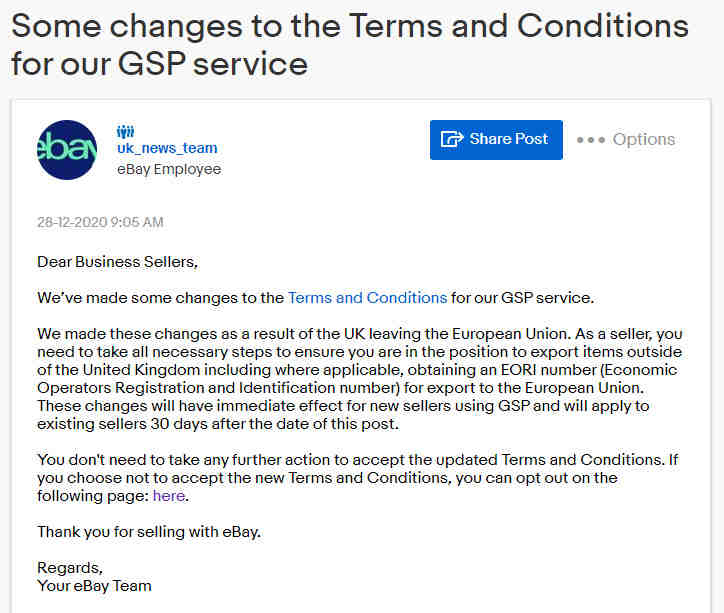Screen dimensions: 724x613
Task: Click the Share Post button
Action: pos(496,140)
